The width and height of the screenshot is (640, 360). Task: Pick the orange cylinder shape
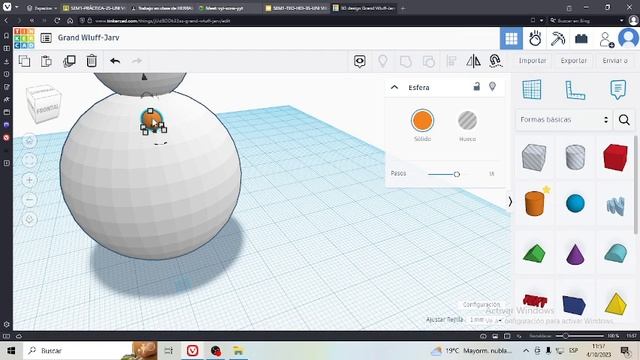pyautogui.click(x=534, y=204)
